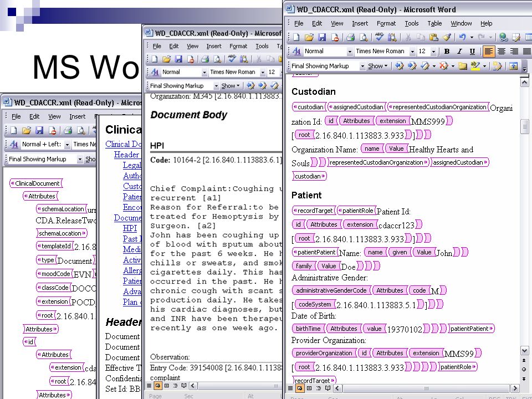
Task: Open the Undo history dropdown arrow in the front window
Action: pos(472,37)
